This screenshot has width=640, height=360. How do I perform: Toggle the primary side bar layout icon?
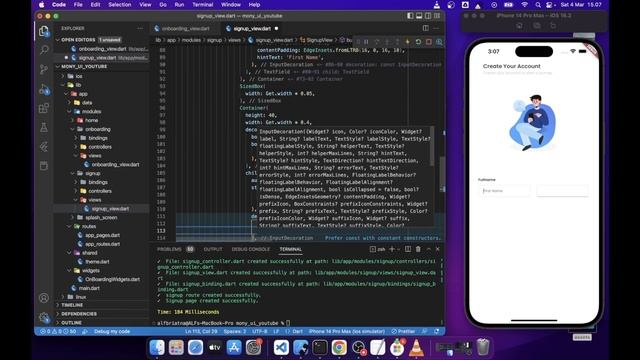click(x=410, y=16)
